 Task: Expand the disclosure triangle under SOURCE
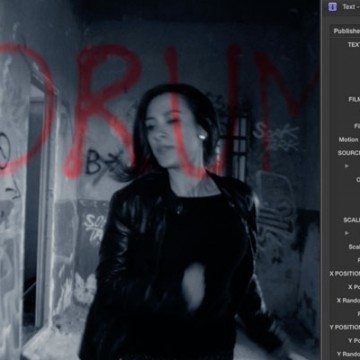[347, 166]
